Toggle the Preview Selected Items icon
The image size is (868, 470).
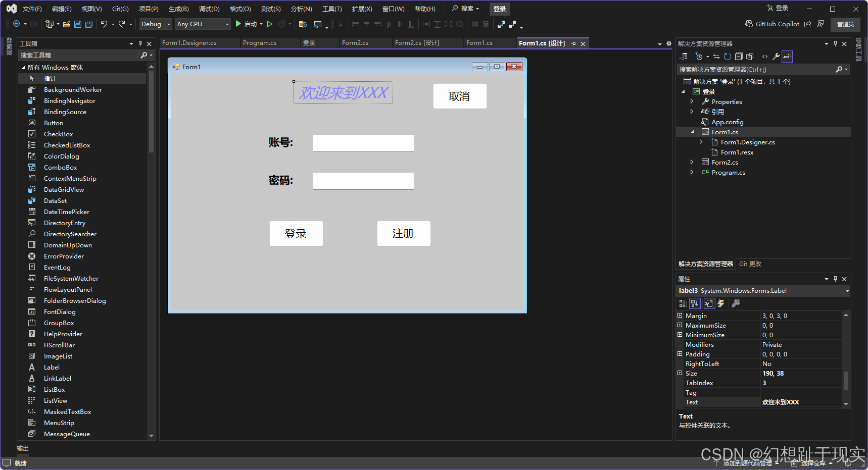point(787,57)
